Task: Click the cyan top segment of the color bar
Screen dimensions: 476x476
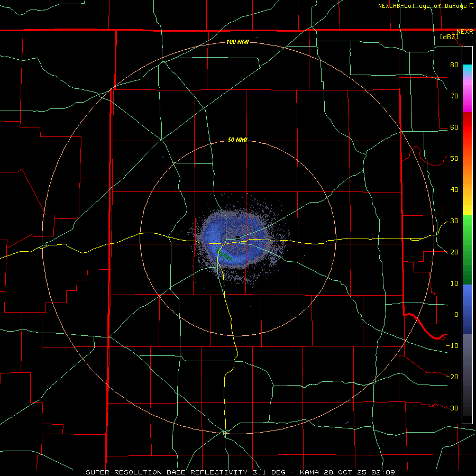Action: [467, 70]
